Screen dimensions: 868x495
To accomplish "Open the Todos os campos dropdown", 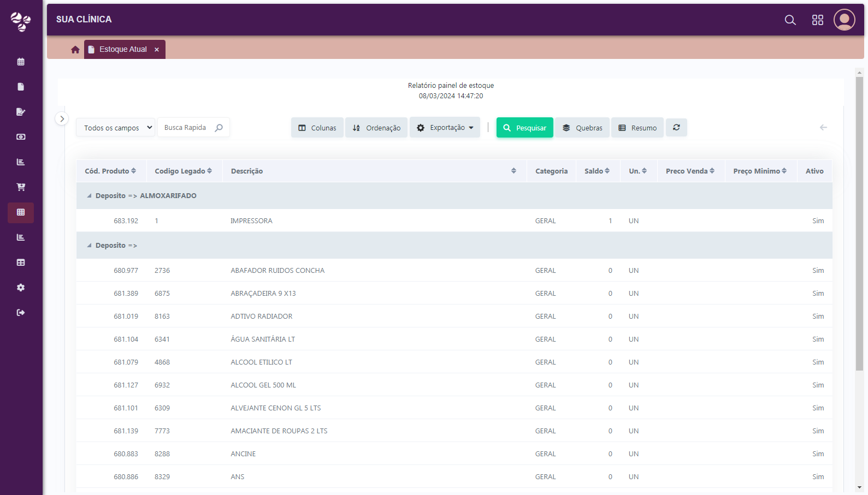I will pyautogui.click(x=116, y=128).
